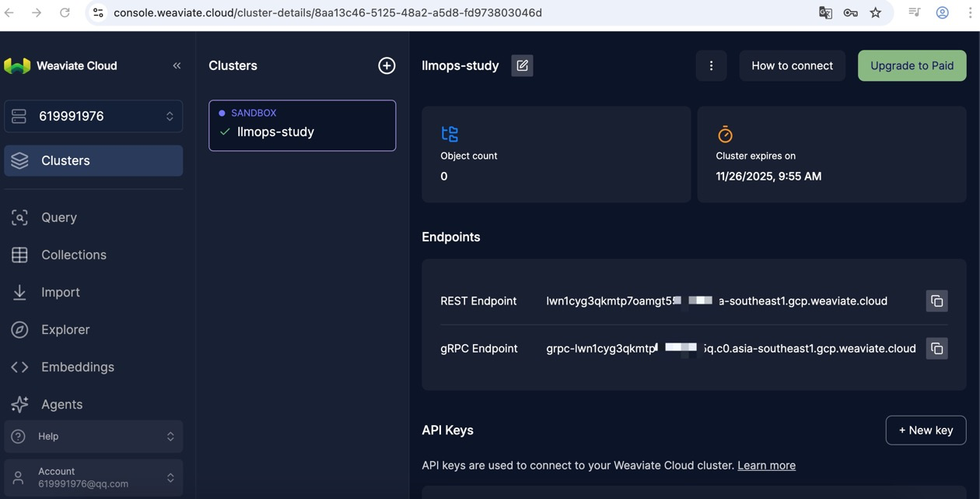
Task: Select the llmops-study sandbox cluster
Action: (302, 125)
